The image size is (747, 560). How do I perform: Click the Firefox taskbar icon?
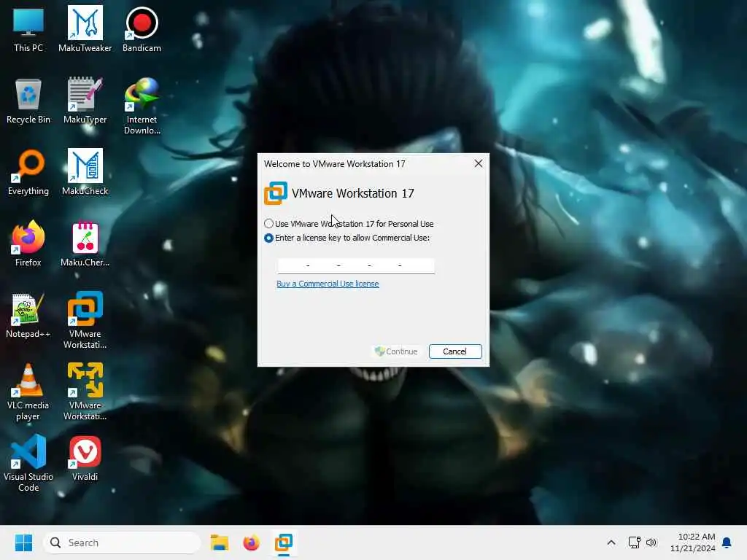(252, 542)
